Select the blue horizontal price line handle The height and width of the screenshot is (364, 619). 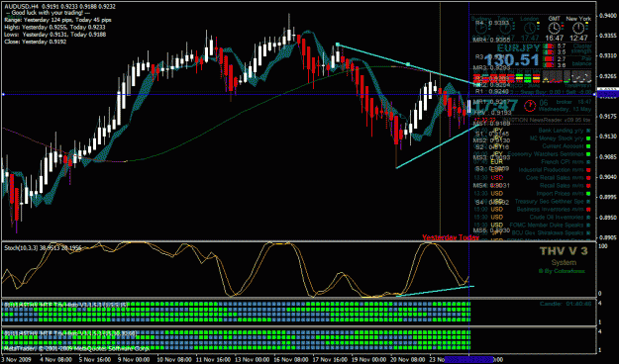tap(3, 94)
